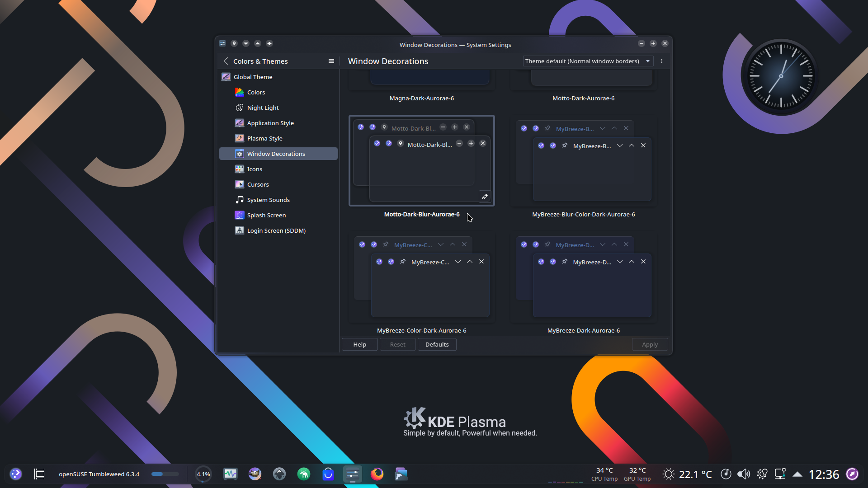Open the sidebar hamburger menu

point(331,61)
